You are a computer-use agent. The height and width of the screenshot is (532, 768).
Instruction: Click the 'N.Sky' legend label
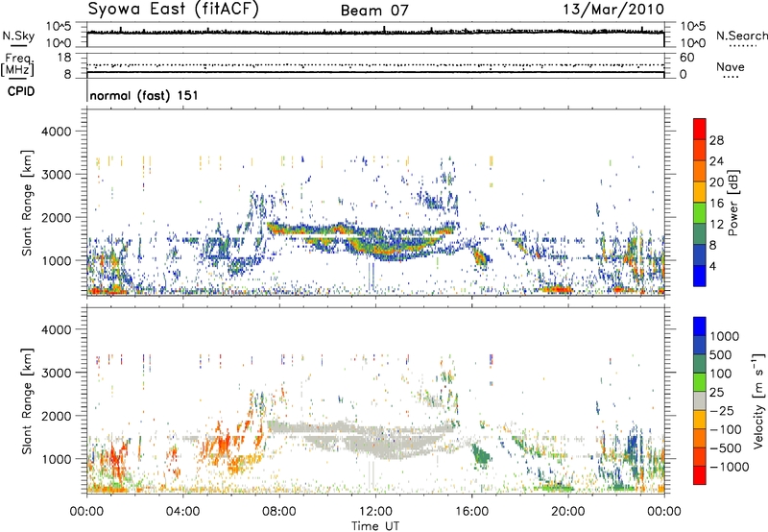point(18,36)
